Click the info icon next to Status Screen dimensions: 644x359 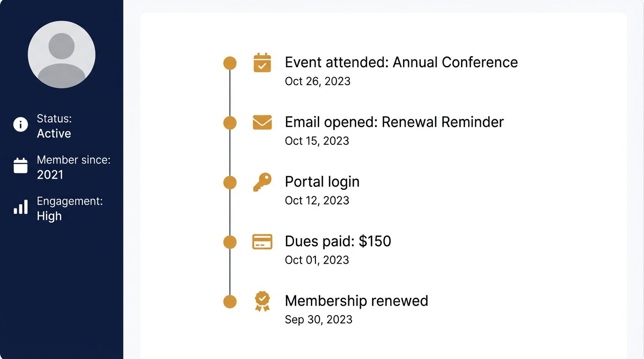point(20,125)
